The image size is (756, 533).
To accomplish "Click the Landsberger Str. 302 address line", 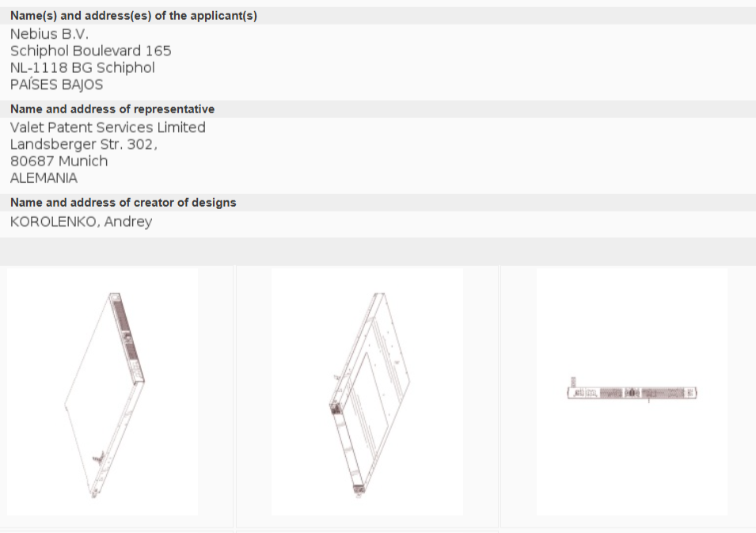I will [84, 144].
